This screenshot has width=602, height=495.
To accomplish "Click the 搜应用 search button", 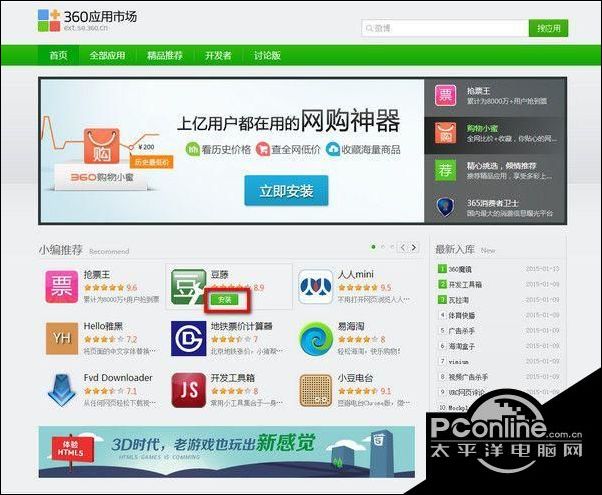I will point(549,28).
